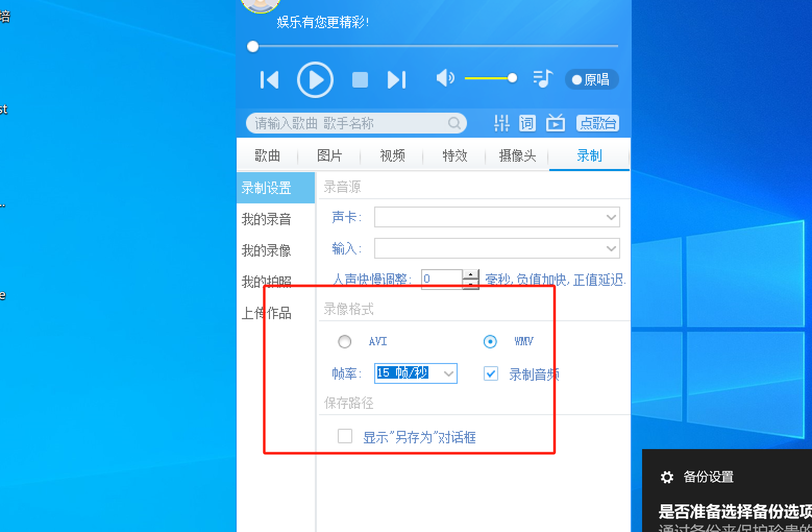The width and height of the screenshot is (812, 532).
Task: Click the 人声快慢调整 stepper up arrow
Action: 471,274
